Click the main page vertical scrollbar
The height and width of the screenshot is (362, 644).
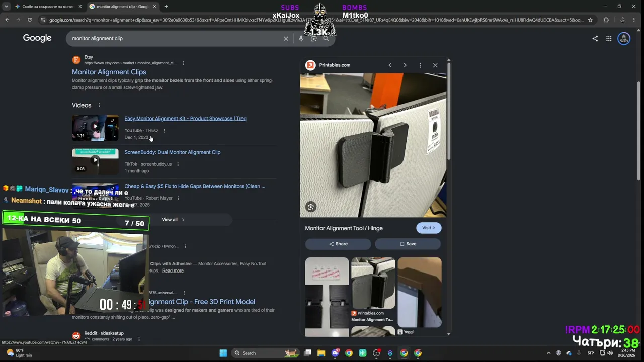point(639,131)
